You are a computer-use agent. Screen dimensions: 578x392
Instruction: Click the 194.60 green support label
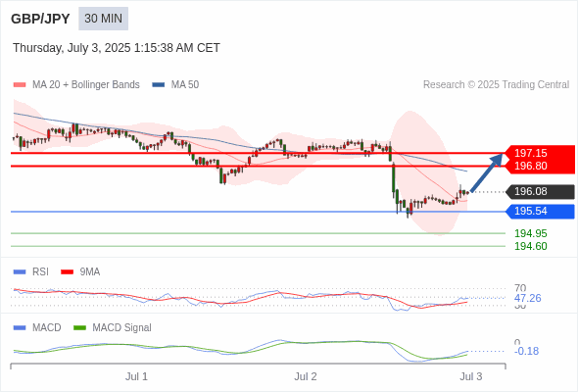(531, 246)
